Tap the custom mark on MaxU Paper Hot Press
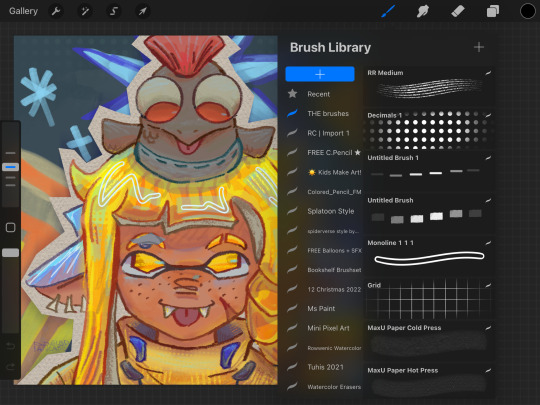Image resolution: width=540 pixels, height=405 pixels. [488, 371]
